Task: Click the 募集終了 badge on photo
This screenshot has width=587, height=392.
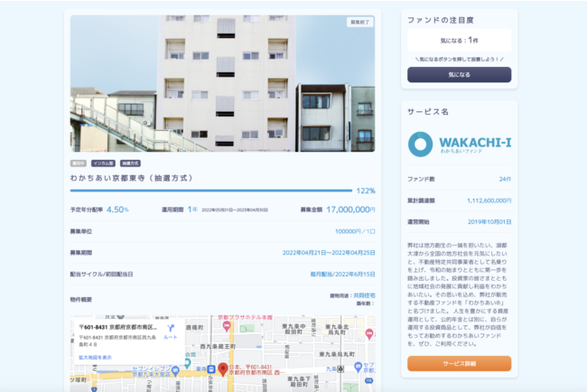Action: (x=359, y=22)
